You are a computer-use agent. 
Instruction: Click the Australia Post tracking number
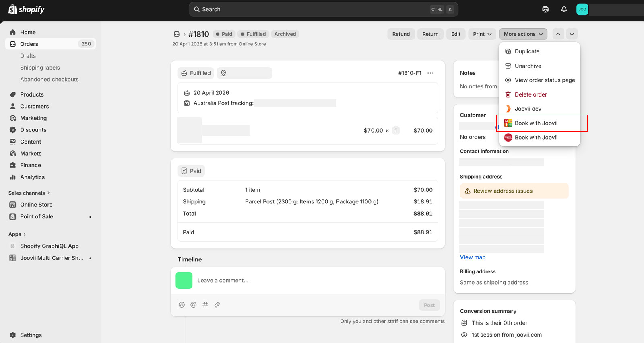(295, 103)
